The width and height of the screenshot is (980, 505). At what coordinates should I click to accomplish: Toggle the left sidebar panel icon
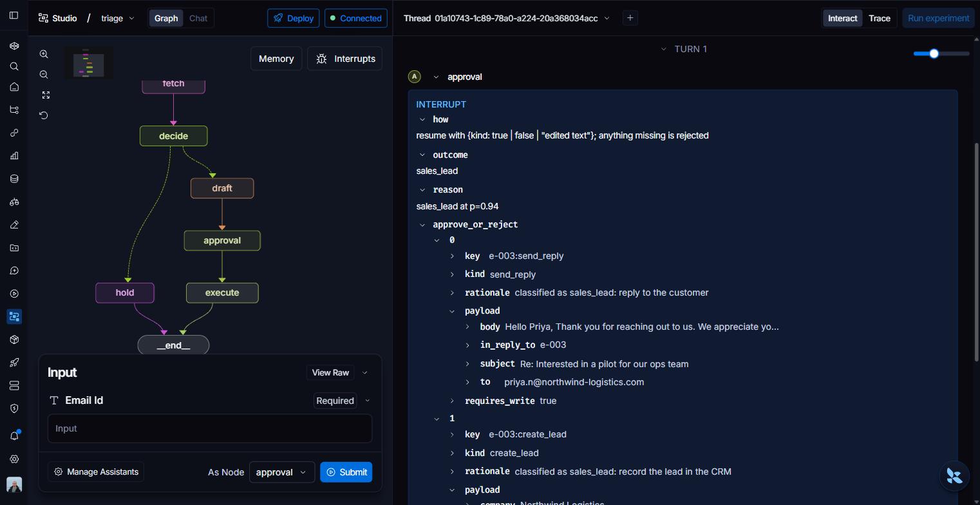(14, 15)
